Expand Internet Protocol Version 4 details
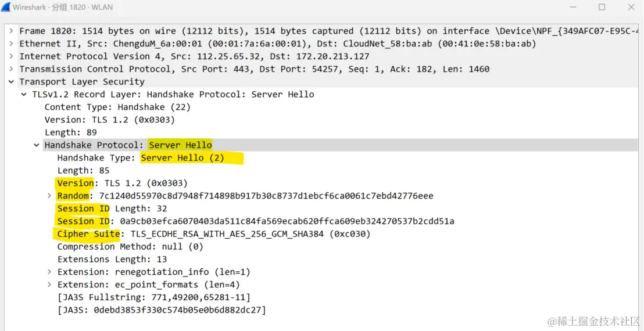 (11, 56)
